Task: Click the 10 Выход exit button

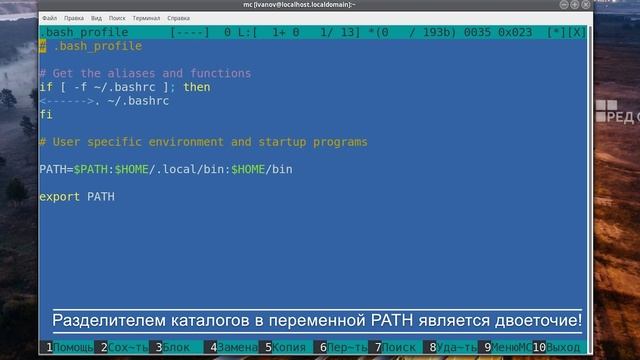Action: coord(560,347)
